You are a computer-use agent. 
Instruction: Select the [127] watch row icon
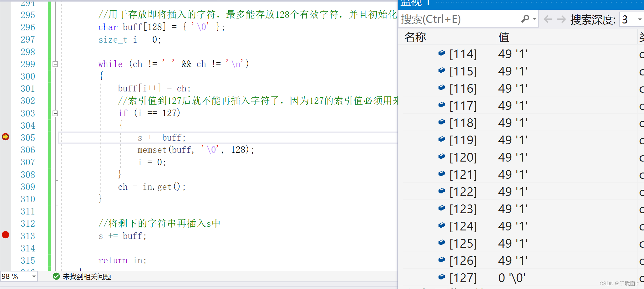(x=442, y=277)
